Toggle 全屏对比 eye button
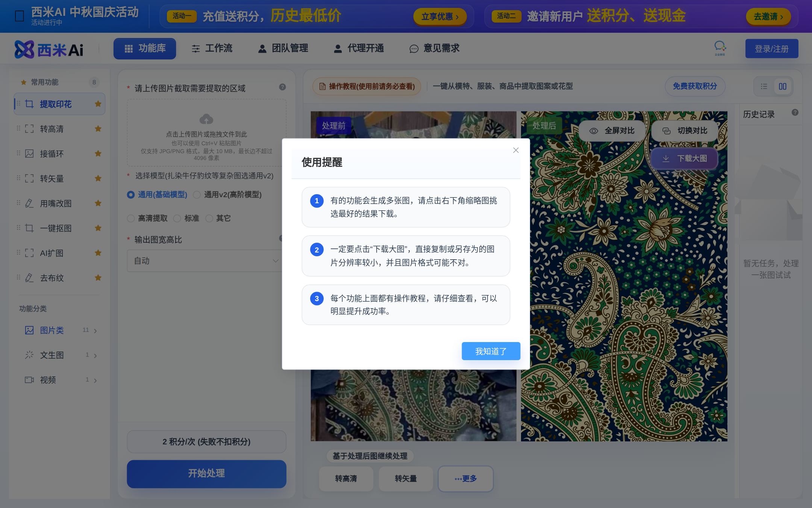812x508 pixels. (612, 131)
